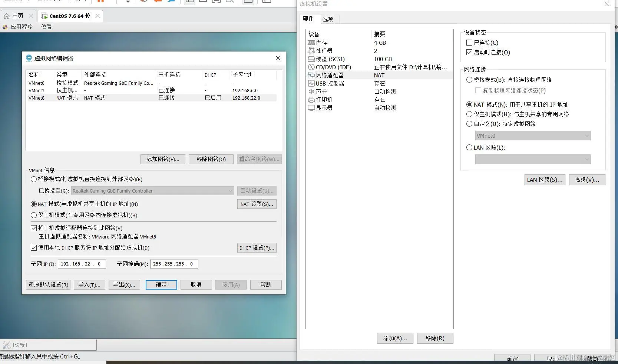618x364 pixels.
Task: Choose 自定义(U): 特定虚拟网络 option
Action: click(469, 124)
